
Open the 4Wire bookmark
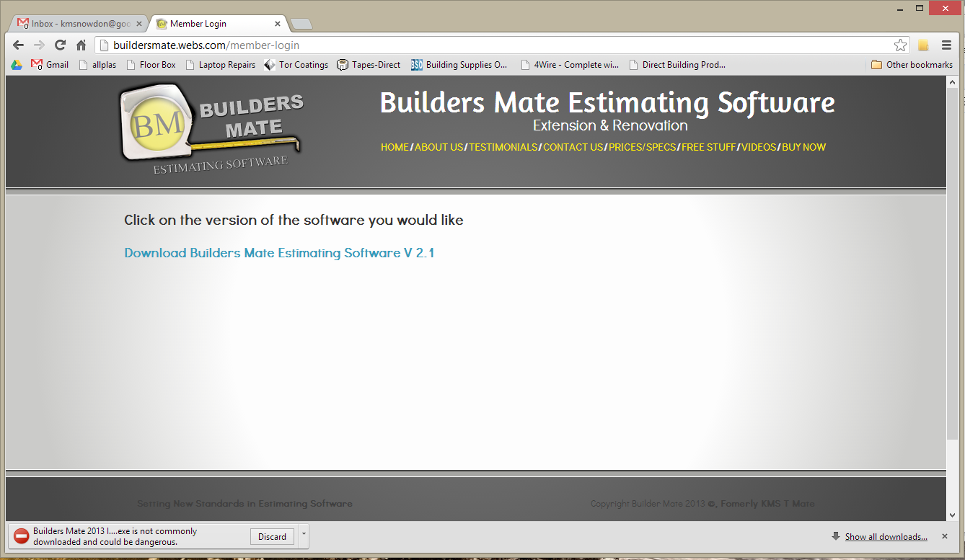click(x=570, y=65)
